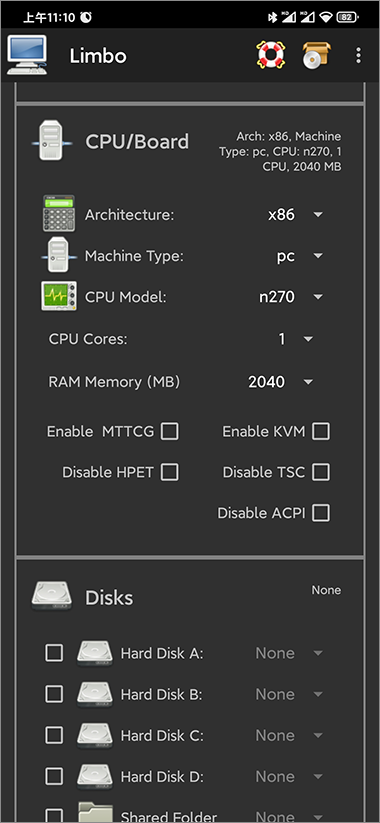Open the Hard Disk B None dropdown
Viewport: 380px width, 823px height.
[x=289, y=694]
